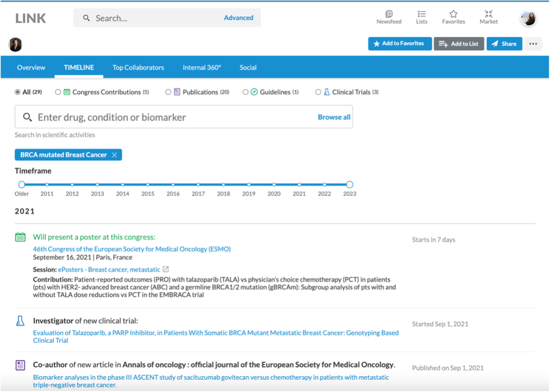The height and width of the screenshot is (392, 550).
Task: Open the Lists icon
Action: (x=422, y=15)
